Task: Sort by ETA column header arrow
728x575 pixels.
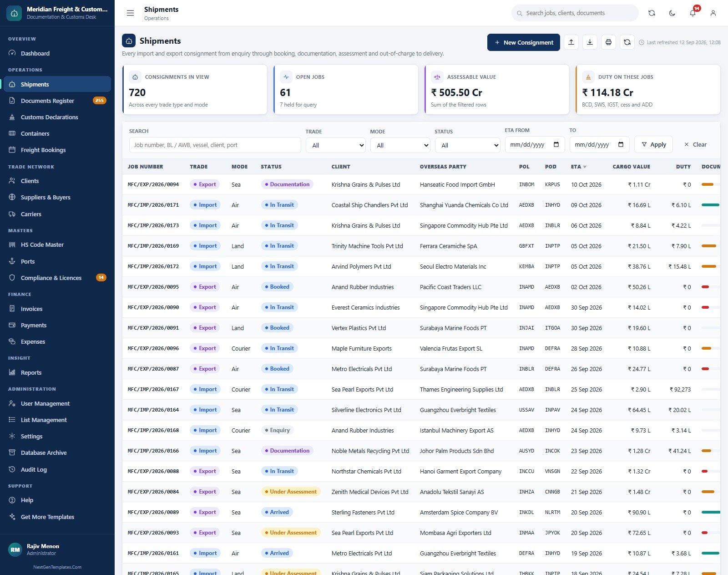Action: point(585,167)
